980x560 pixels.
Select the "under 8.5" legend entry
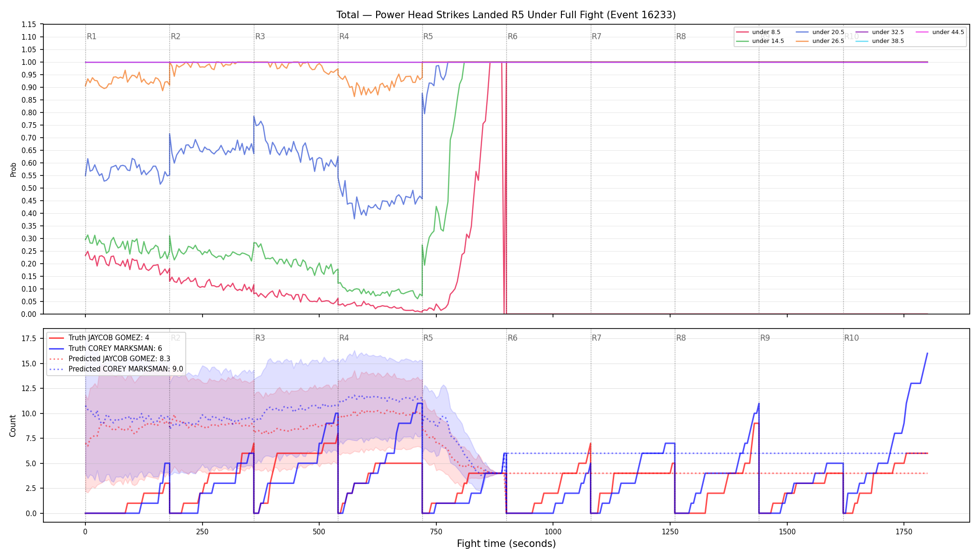pyautogui.click(x=758, y=32)
